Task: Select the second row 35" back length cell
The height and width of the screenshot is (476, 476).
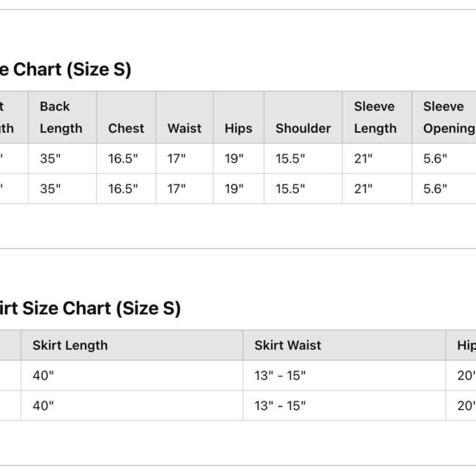Action: (x=62, y=189)
